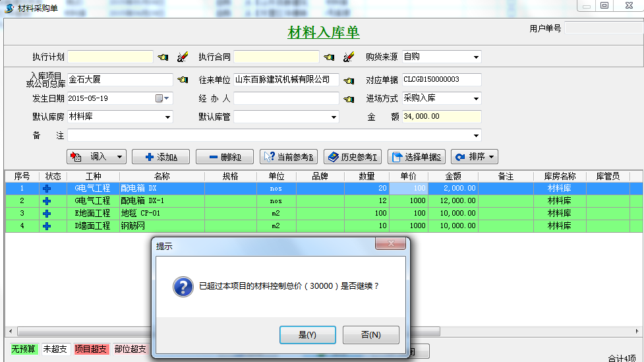Open the 调入 import menu arrow

coord(119,157)
